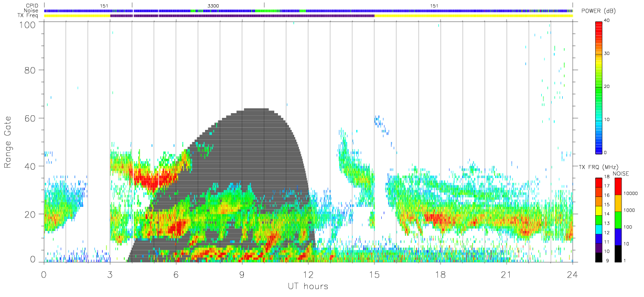Screen dimensions: 644x297
Task: Select CPID value '3300'
Action: click(x=213, y=6)
